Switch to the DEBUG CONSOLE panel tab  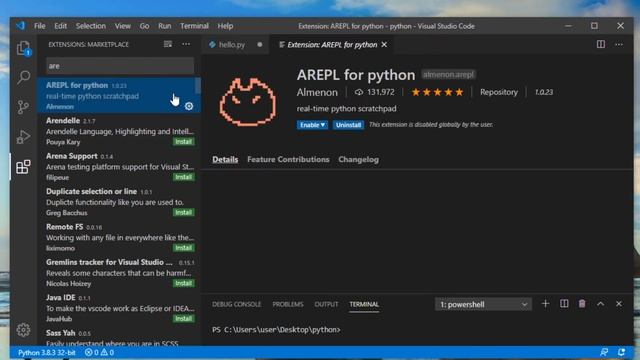pos(236,304)
